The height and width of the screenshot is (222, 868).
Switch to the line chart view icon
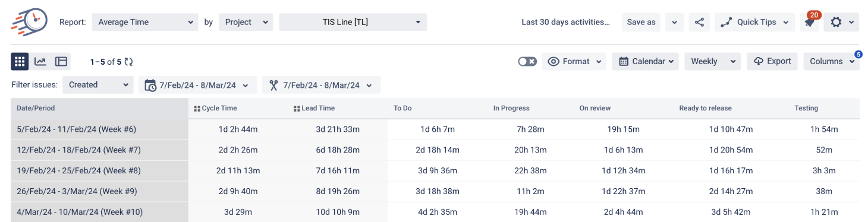tap(40, 61)
